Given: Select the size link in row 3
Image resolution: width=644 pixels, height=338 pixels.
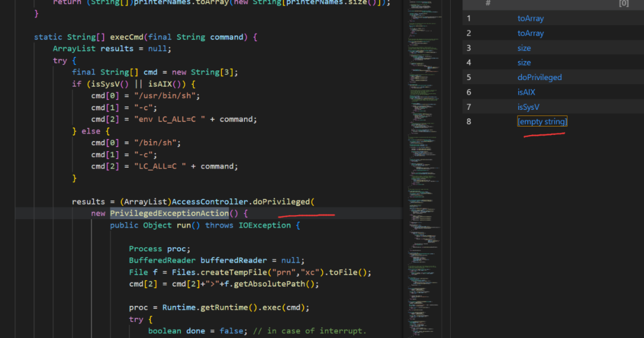Looking at the screenshot, I should 524,48.
